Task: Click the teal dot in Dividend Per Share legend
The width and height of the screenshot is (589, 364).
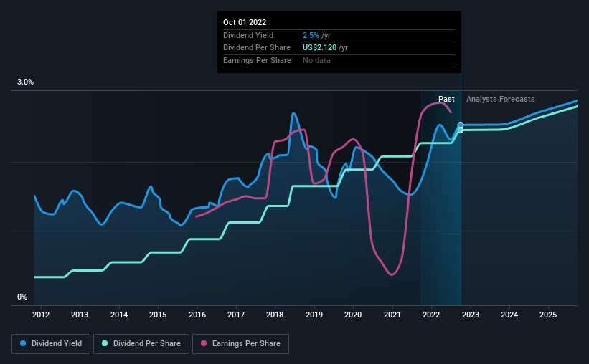Action: 105,343
